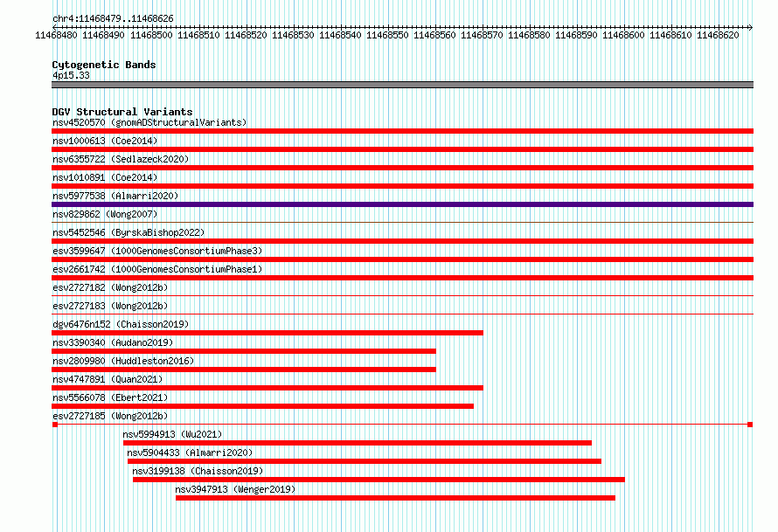This screenshot has height=532, width=778.
Task: Open variant esv3599647 (1000GenomesConsortiumPhase3) label
Action: pyautogui.click(x=157, y=251)
